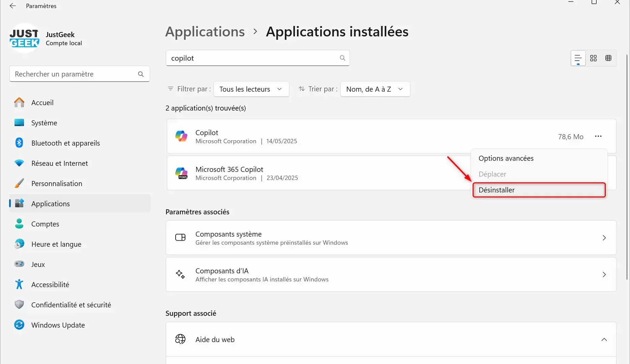Click chevron on Composants d'IA row
Viewport: 630px width, 364px height.
point(604,275)
